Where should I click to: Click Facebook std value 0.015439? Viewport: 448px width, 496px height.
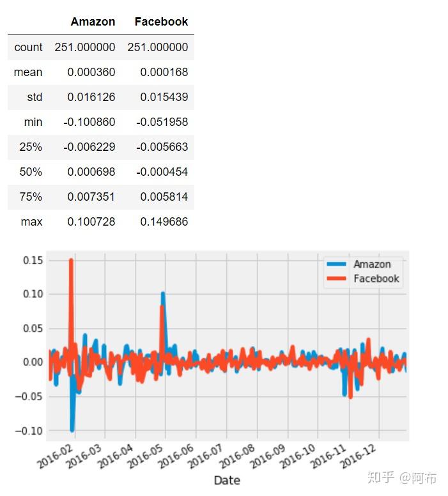coord(164,97)
